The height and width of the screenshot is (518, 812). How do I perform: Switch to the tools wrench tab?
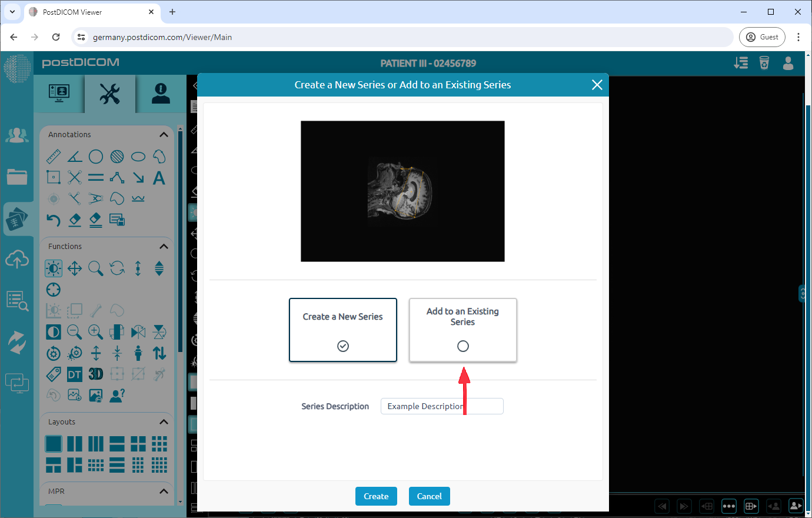[x=109, y=94]
